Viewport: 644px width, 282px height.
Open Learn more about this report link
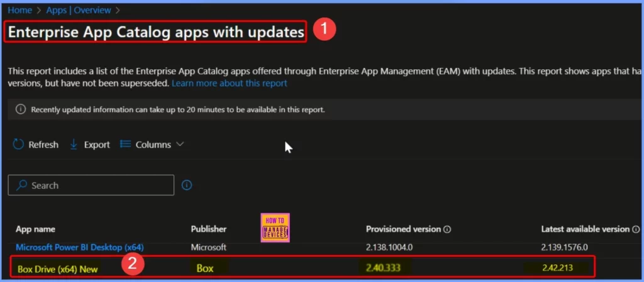point(229,84)
